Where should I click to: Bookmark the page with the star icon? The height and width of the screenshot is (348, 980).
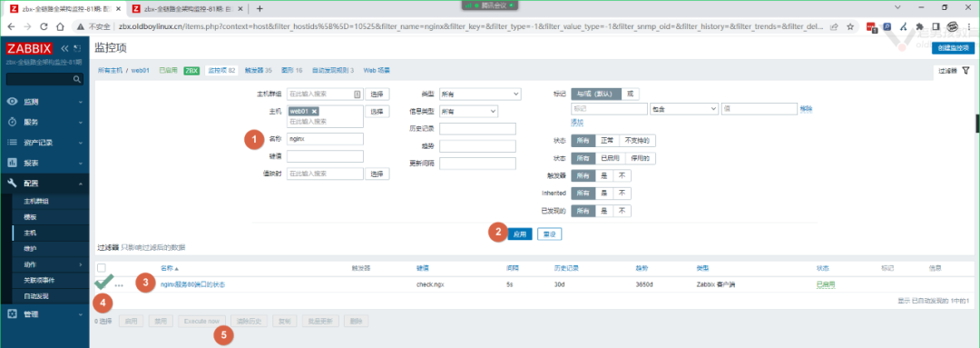tap(850, 27)
